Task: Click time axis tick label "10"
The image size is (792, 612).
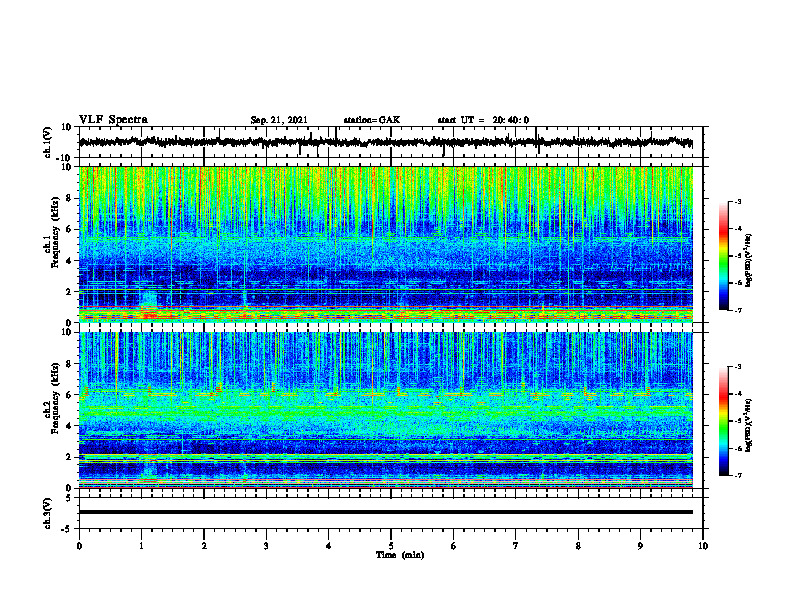Action: [703, 546]
